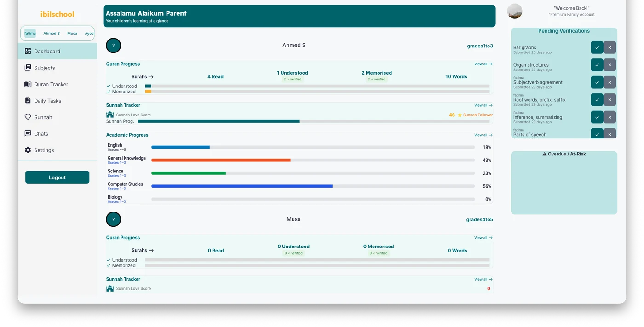The image size is (644, 327).
Task: Click Musa's '0 Read' stat
Action: (x=216, y=251)
